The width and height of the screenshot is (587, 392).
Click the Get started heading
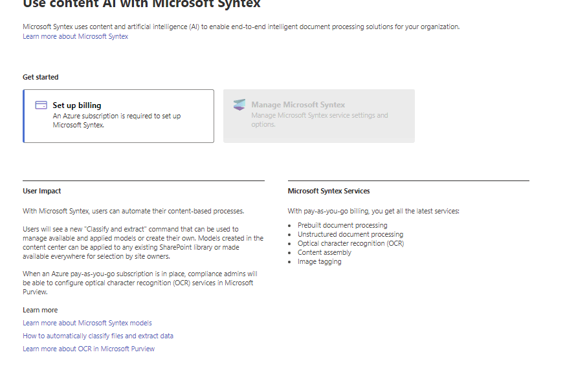[x=40, y=77]
